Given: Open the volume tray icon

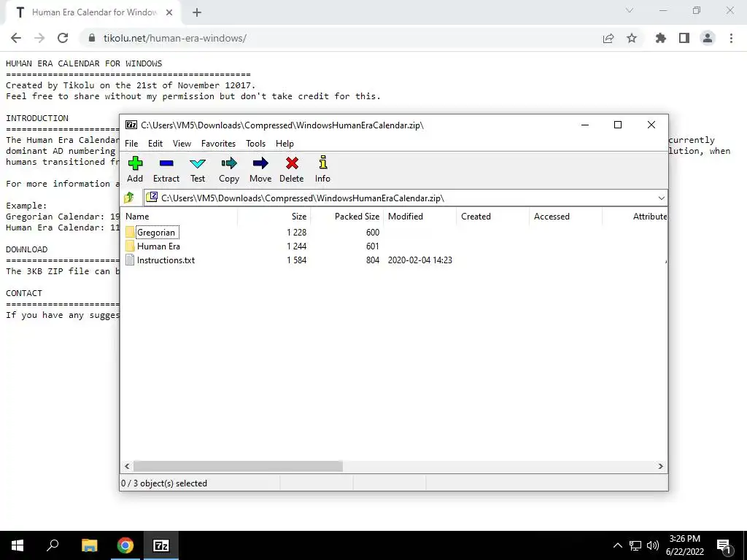Looking at the screenshot, I should 653,545.
